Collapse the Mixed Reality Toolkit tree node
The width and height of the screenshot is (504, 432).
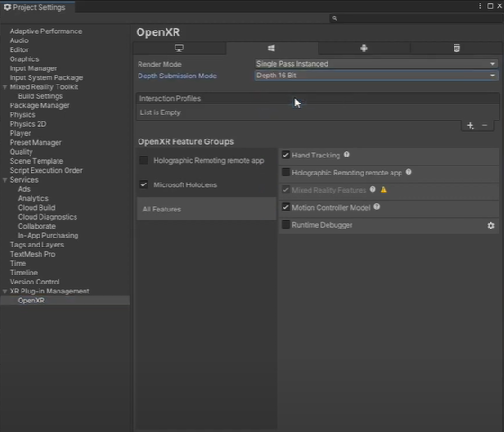pyautogui.click(x=4, y=87)
